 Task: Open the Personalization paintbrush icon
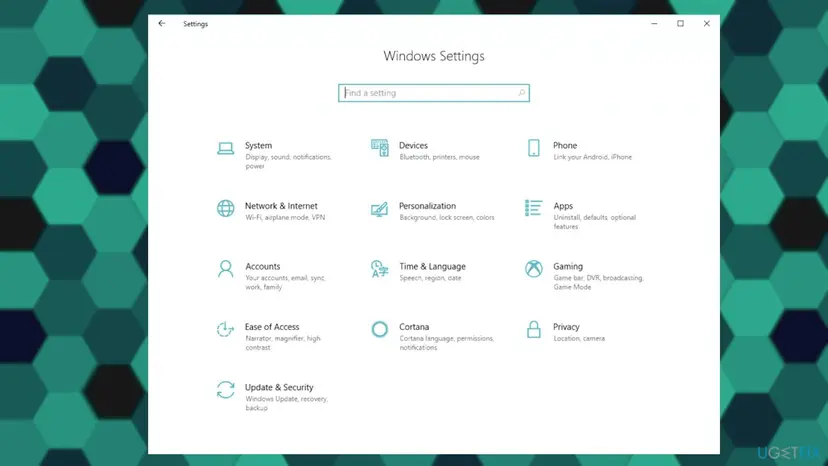[380, 209]
